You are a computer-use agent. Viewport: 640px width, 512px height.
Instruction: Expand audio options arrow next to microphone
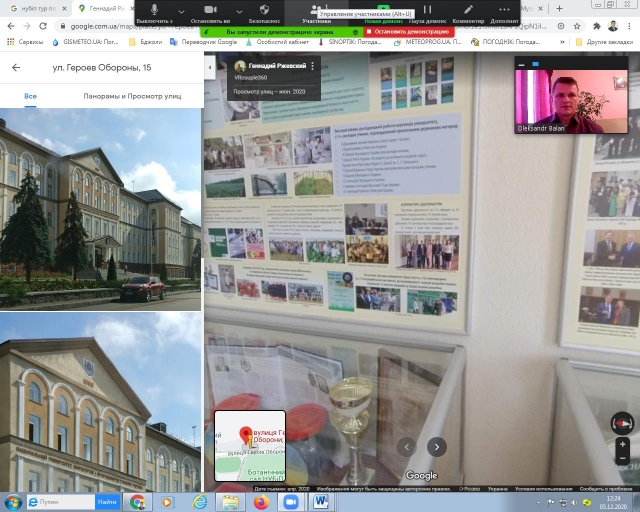point(182,11)
